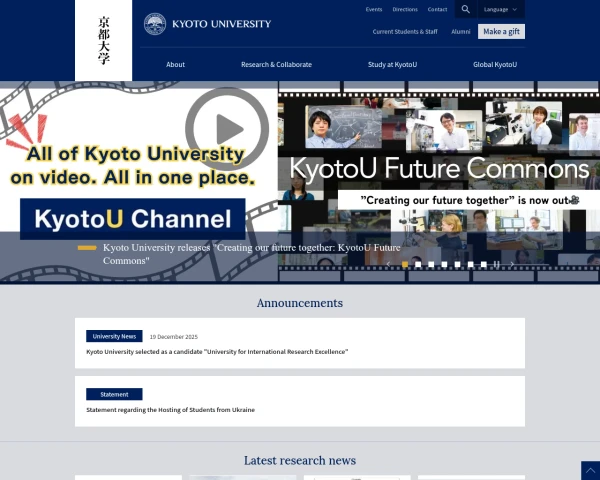Open the Study at KyotoU menu

(392, 64)
